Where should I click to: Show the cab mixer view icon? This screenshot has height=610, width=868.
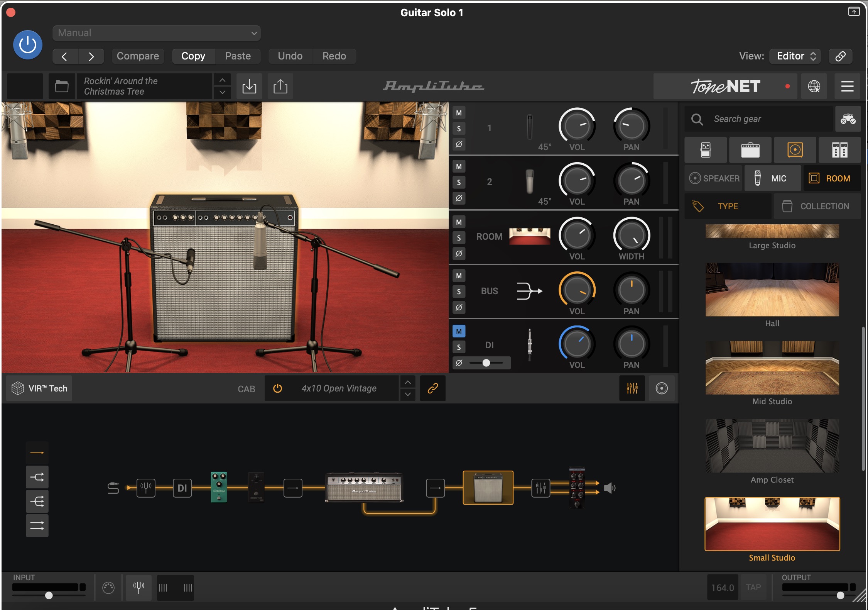click(632, 388)
